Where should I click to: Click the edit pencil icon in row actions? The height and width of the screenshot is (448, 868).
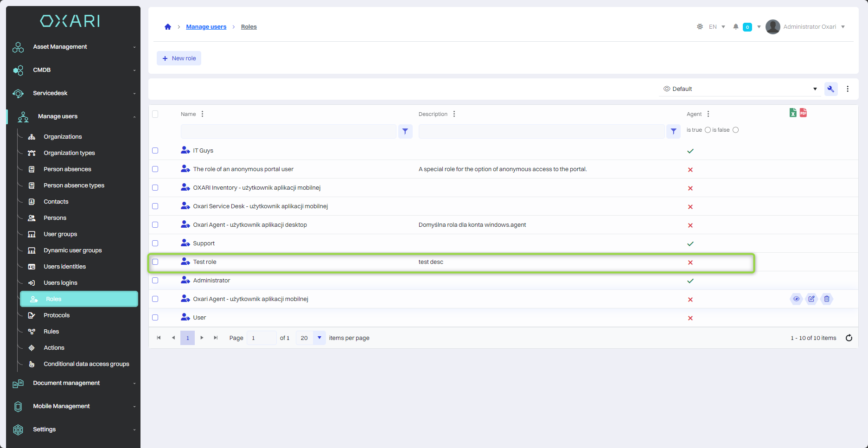811,299
